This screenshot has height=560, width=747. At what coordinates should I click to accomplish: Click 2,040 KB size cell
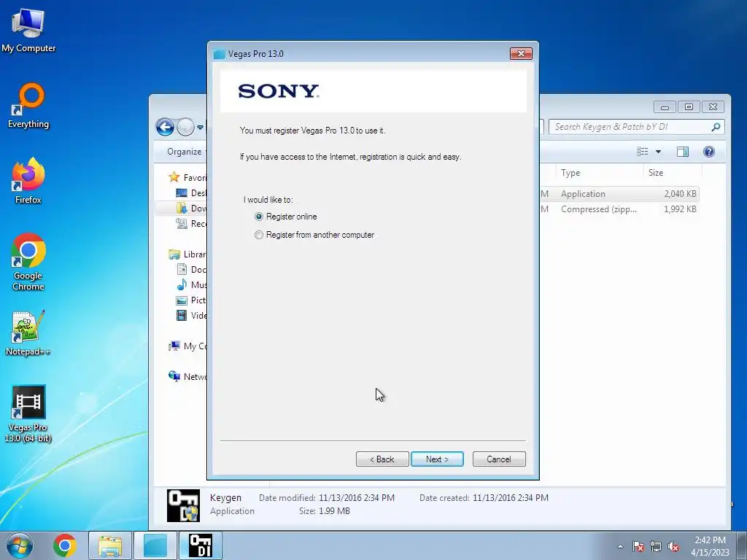(680, 194)
